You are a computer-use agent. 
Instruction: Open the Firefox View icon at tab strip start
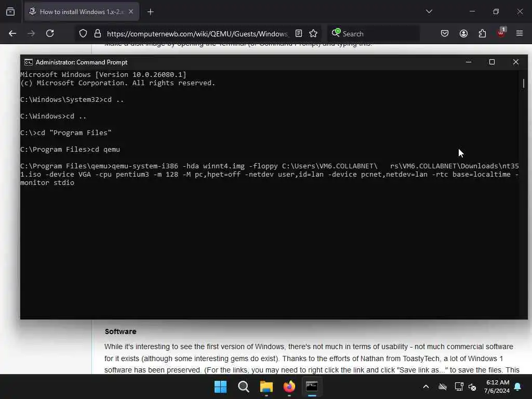coord(10,12)
